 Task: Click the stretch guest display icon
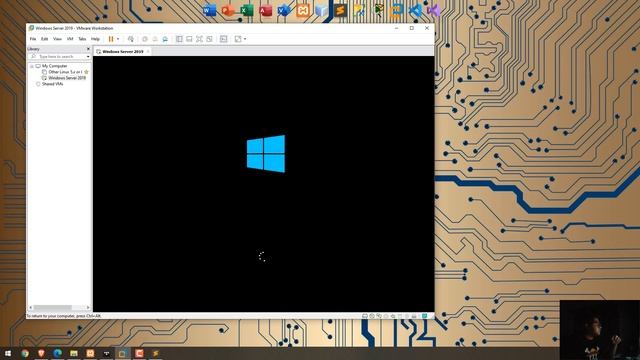click(238, 39)
